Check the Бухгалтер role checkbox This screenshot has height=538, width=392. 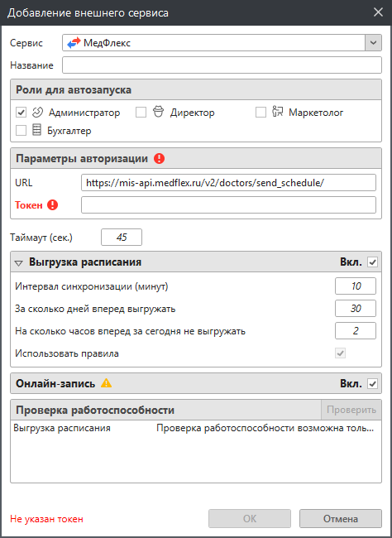[x=22, y=131]
